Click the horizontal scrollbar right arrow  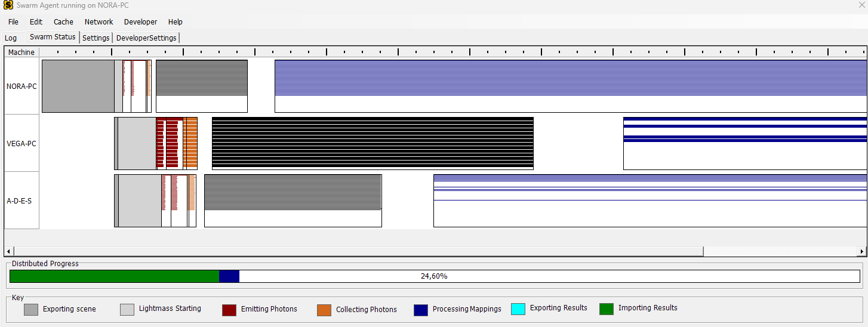(861, 251)
